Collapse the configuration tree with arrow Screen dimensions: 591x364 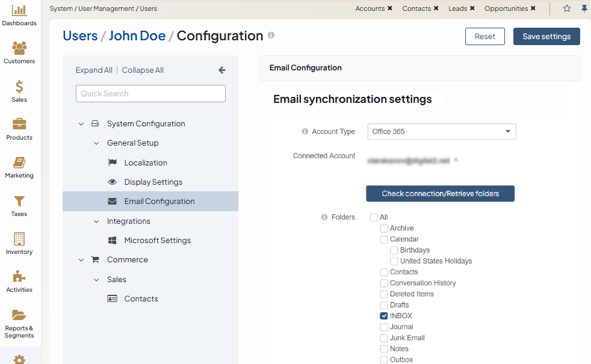[x=221, y=70]
